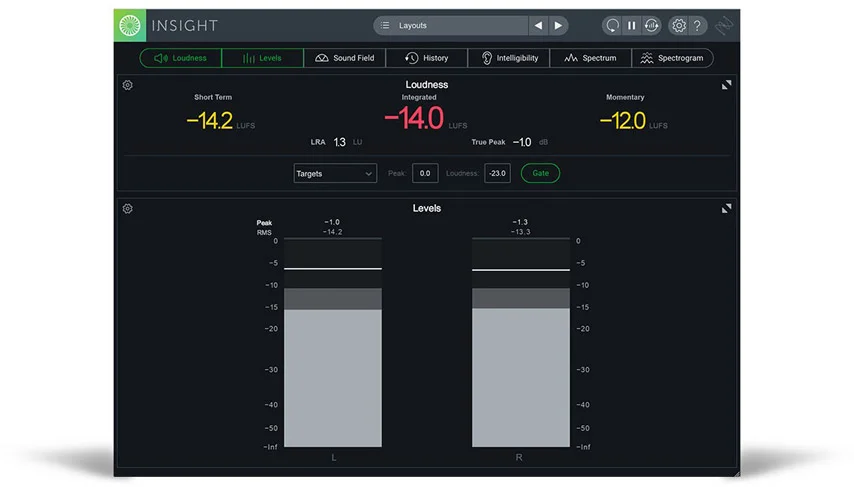Click the Levels panel title

click(x=426, y=208)
